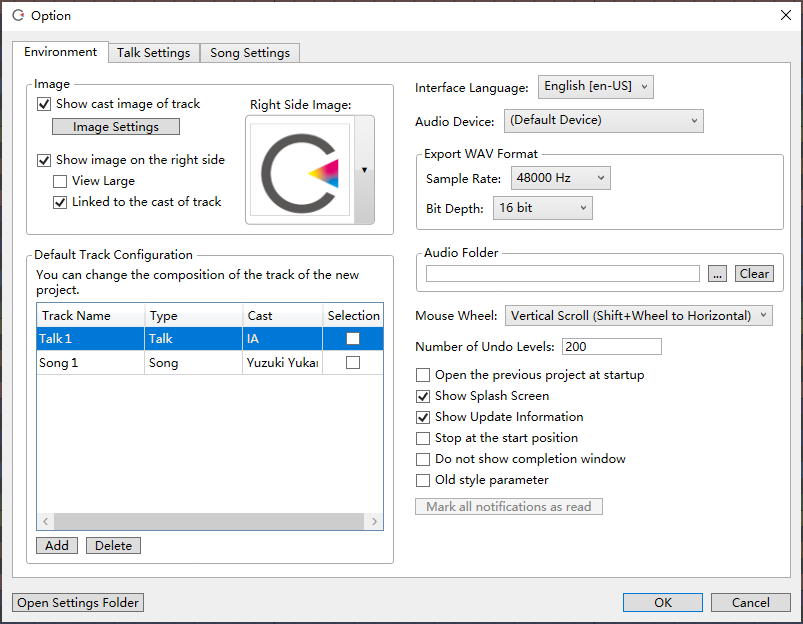803x624 pixels.
Task: Open the right side image dropdown arrow
Action: (364, 170)
